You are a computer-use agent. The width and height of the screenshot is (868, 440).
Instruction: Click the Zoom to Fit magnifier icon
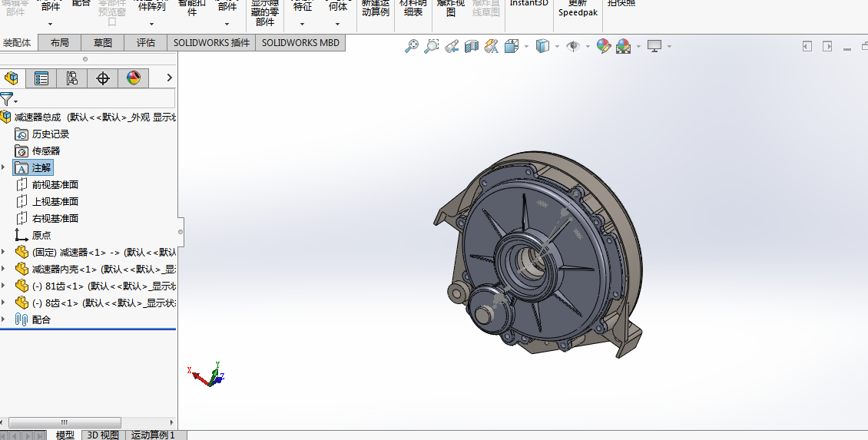coord(412,47)
